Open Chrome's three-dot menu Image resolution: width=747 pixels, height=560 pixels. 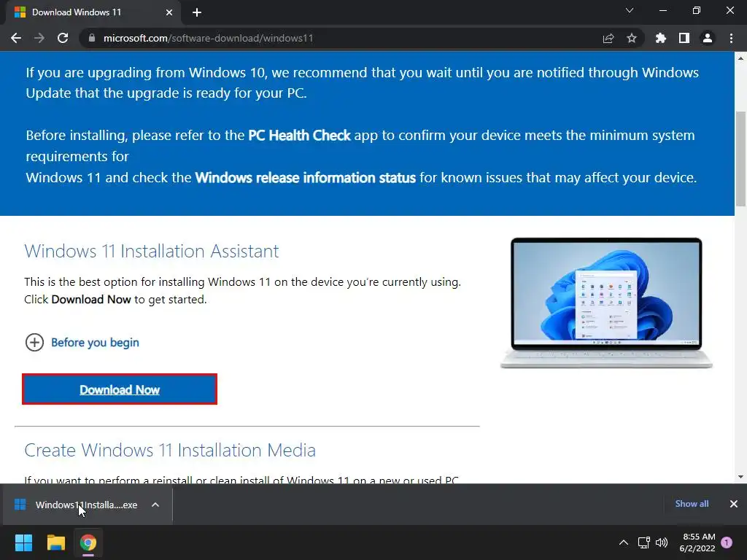pyautogui.click(x=731, y=38)
